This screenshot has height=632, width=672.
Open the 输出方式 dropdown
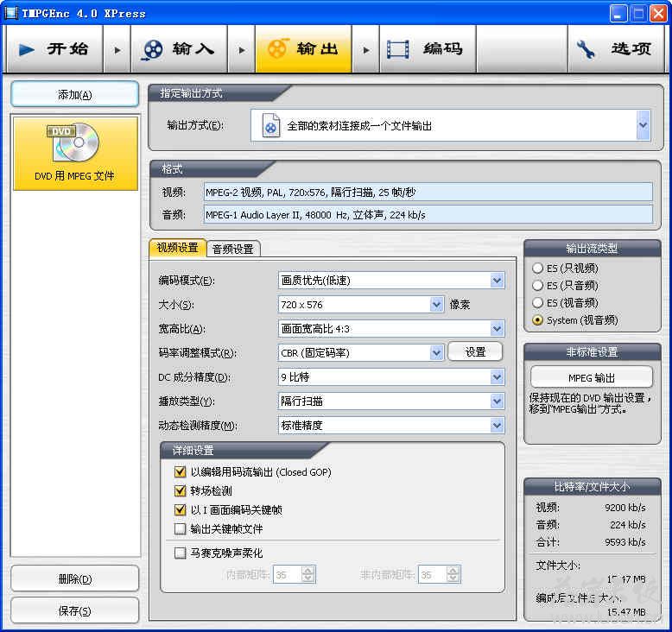point(643,125)
